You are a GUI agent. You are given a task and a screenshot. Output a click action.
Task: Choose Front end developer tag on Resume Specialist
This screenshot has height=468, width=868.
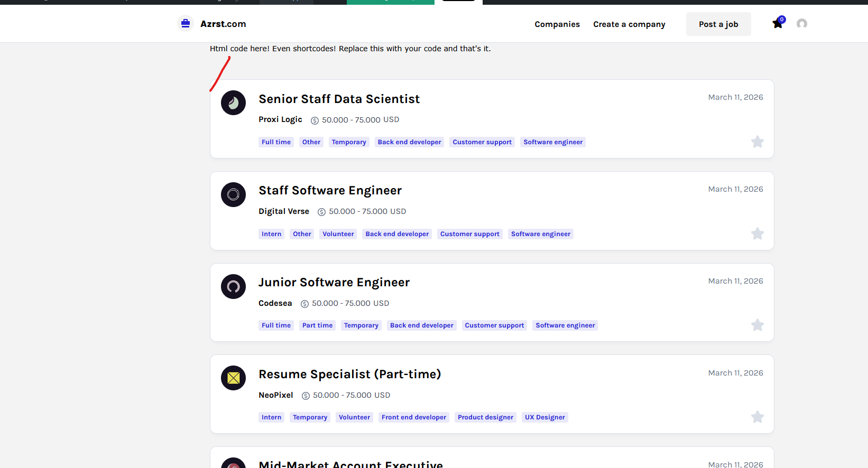pos(414,417)
